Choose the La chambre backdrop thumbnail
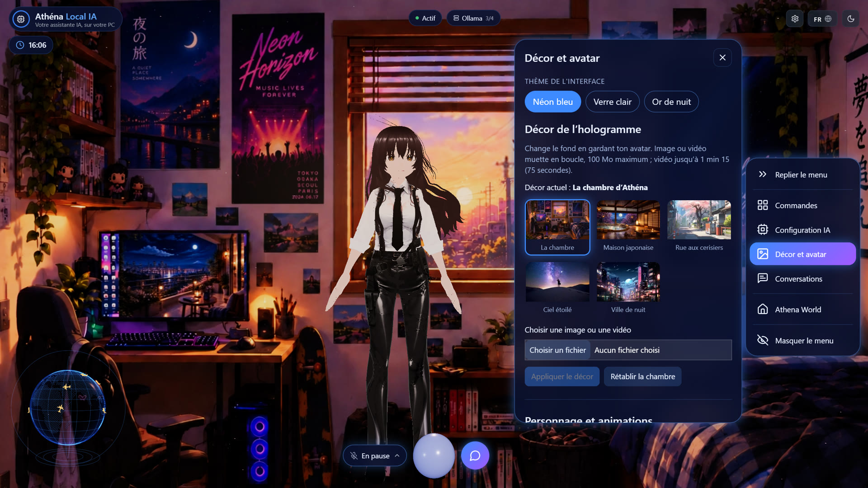Viewport: 868px width, 488px height. (557, 227)
